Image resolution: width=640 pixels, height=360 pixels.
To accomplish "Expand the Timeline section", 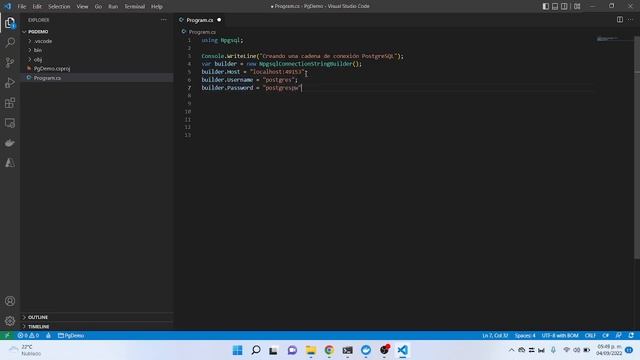I will pos(39,327).
